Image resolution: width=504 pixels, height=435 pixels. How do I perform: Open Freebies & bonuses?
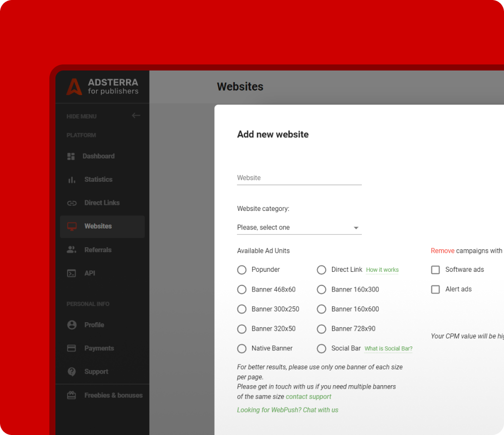pyautogui.click(x=113, y=395)
